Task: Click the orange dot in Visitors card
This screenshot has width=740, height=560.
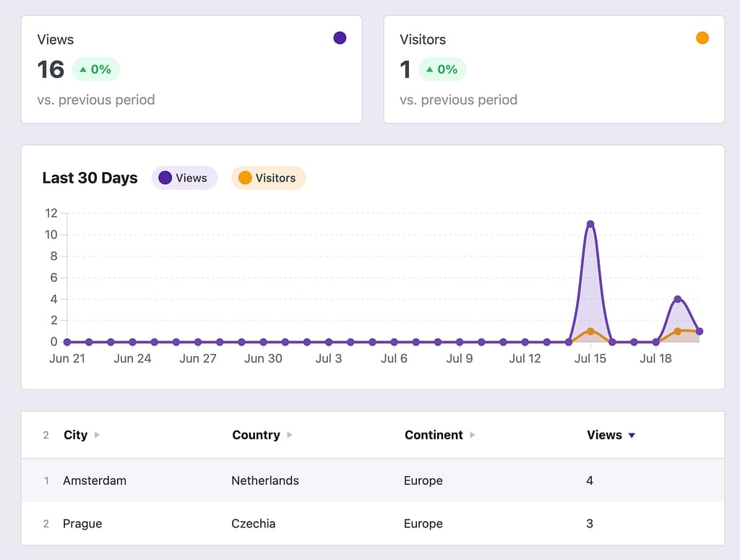Action: (x=702, y=38)
